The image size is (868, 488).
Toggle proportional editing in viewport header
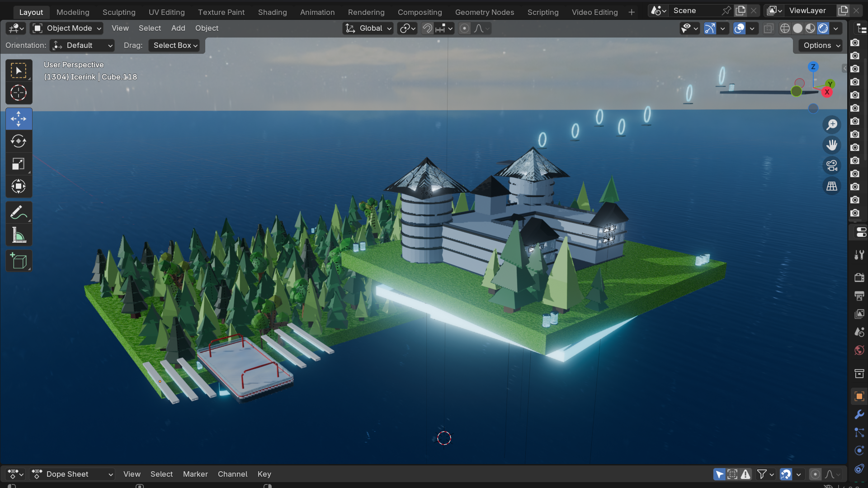tap(464, 28)
